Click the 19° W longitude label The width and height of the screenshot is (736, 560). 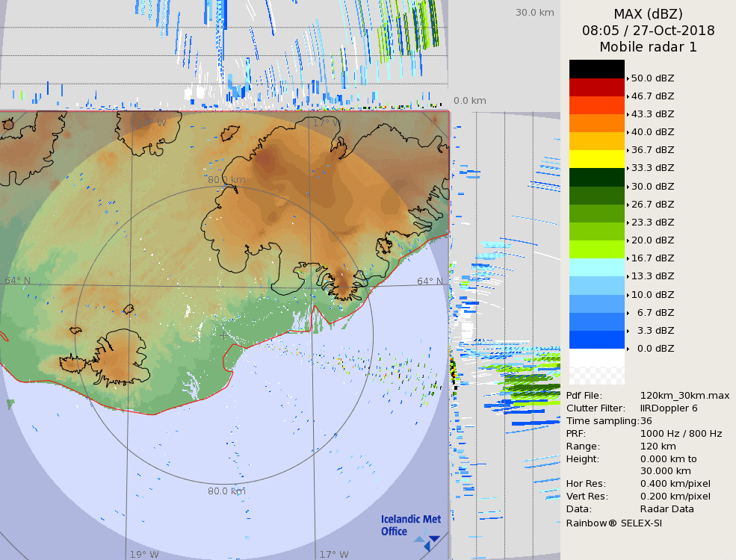[144, 554]
